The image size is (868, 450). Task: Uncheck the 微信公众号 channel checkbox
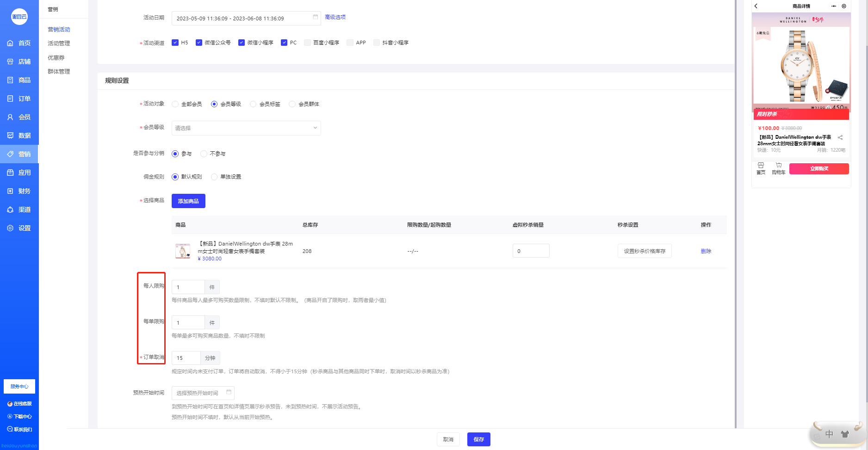pos(199,43)
